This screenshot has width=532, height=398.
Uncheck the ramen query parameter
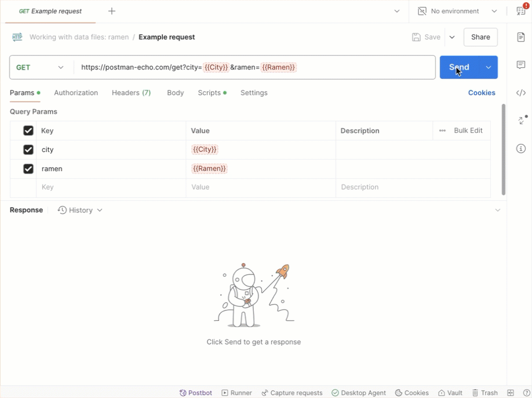27,168
